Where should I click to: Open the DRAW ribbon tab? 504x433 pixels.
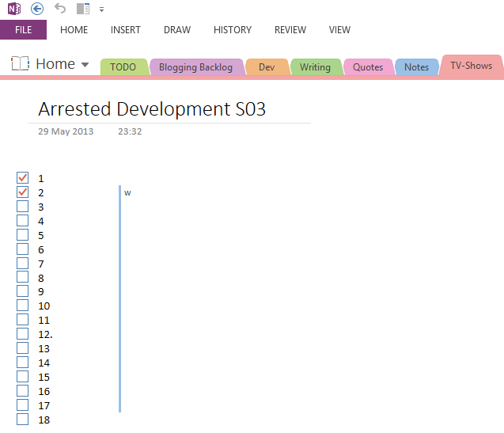(177, 30)
